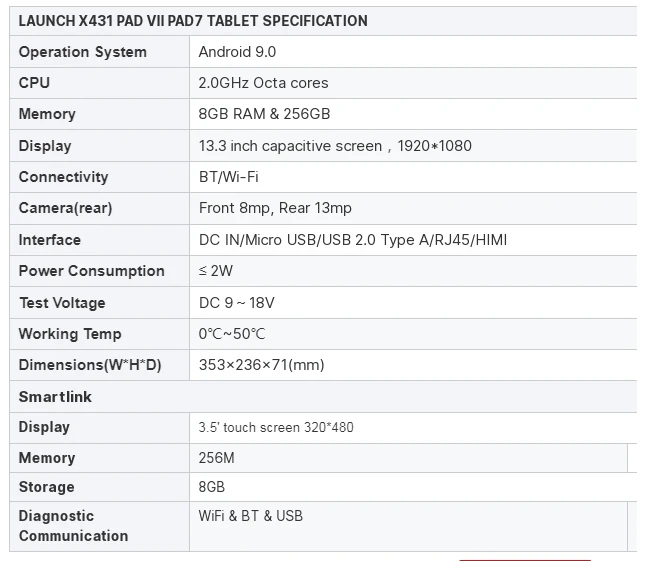Select the Working Temp row label
The height and width of the screenshot is (561, 652).
pyautogui.click(x=70, y=334)
